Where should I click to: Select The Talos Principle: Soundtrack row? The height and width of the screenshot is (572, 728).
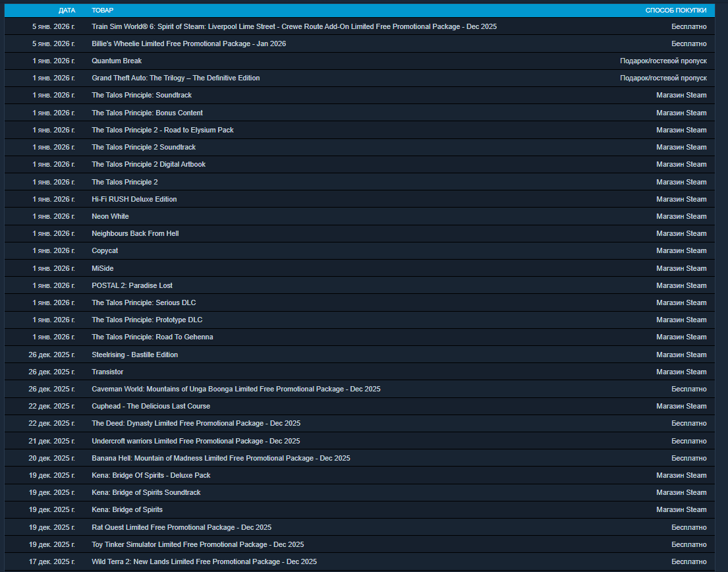tap(360, 95)
